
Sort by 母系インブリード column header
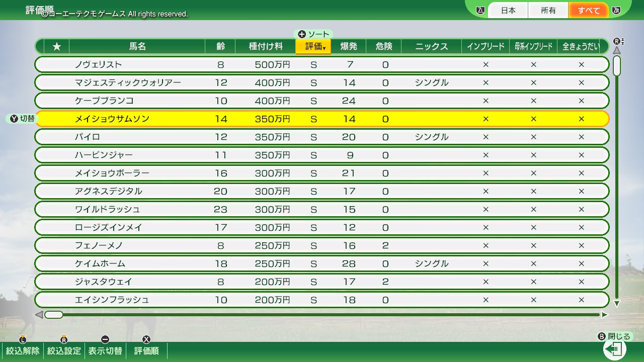533,47
